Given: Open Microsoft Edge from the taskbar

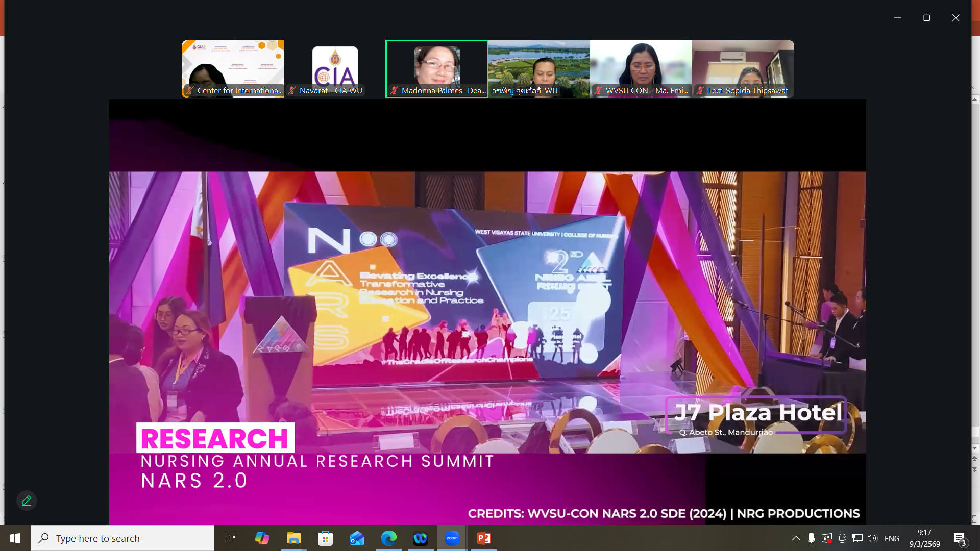Looking at the screenshot, I should tap(388, 538).
